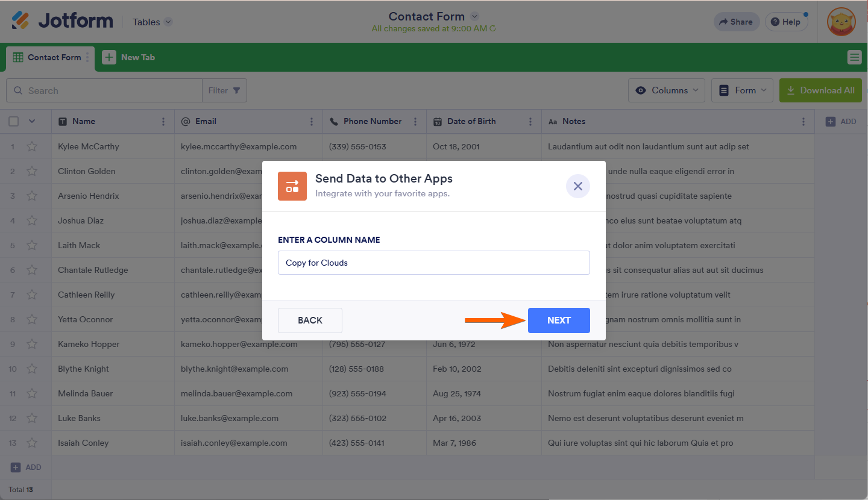Star the Isaiah Conley row
Viewport: 868px width, 500px height.
point(32,443)
